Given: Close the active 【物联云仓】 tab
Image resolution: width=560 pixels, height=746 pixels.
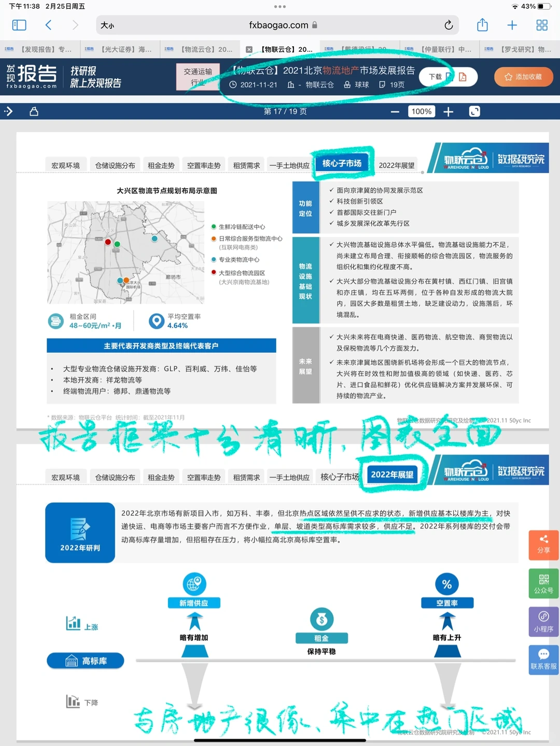Looking at the screenshot, I should pos(249,49).
